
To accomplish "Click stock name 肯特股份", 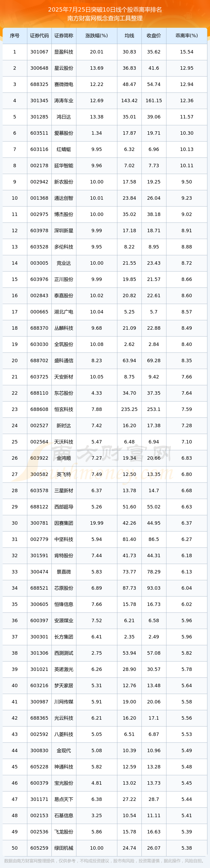I will [64, 555].
